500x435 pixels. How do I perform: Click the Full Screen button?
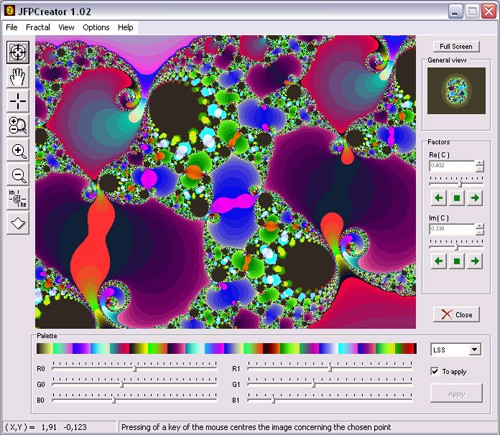tap(456, 46)
